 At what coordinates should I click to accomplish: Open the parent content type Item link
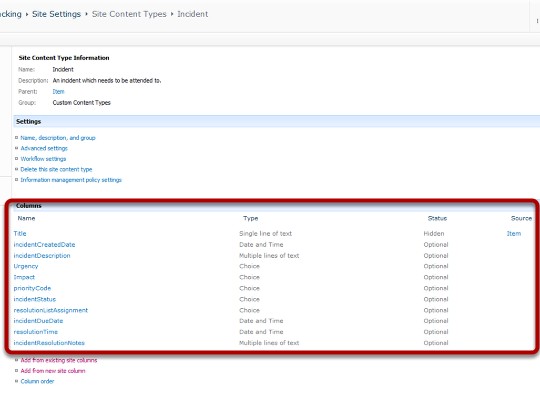[x=58, y=92]
